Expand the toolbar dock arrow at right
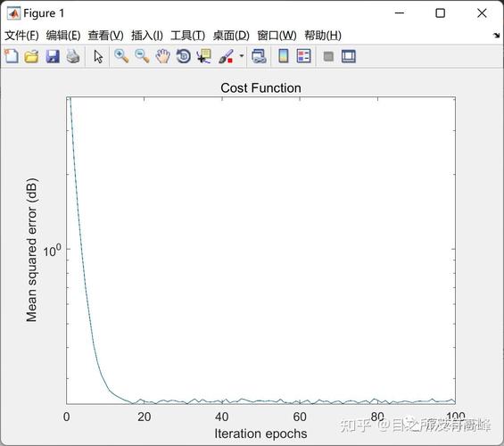The height and width of the screenshot is (446, 504). 497,35
